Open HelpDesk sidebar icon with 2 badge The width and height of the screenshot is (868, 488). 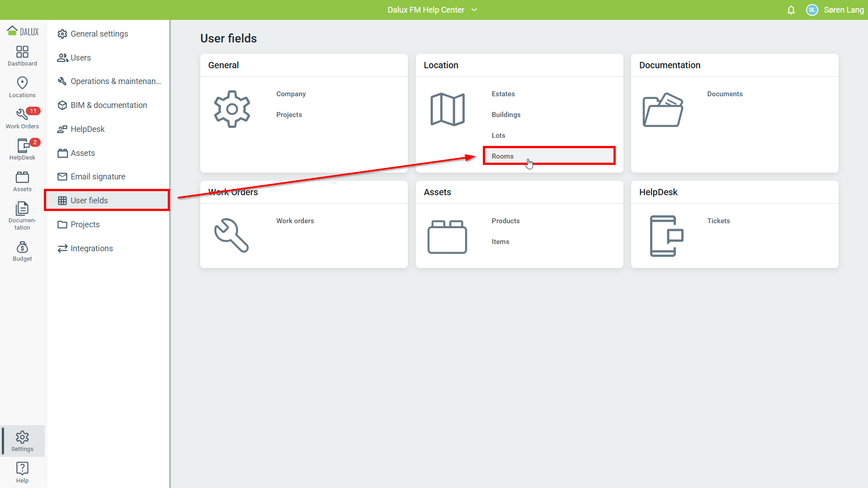(x=22, y=150)
